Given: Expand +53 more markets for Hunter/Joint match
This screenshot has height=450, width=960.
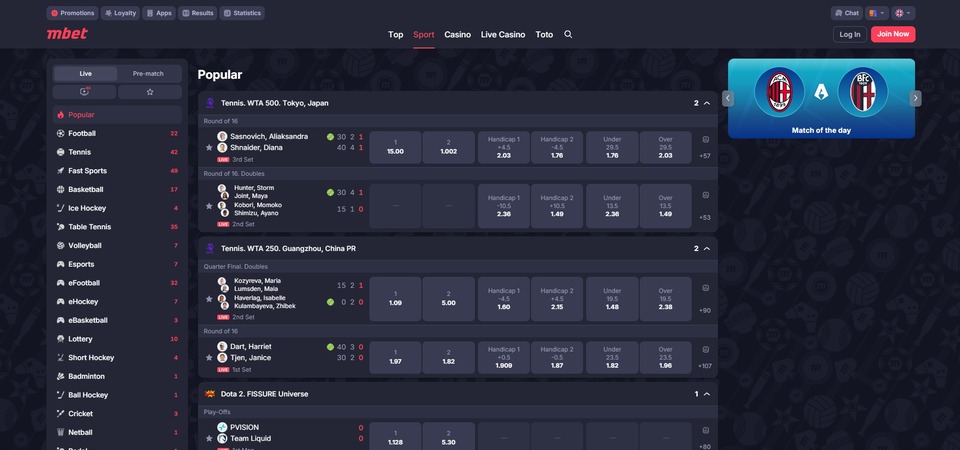Looking at the screenshot, I should (705, 217).
